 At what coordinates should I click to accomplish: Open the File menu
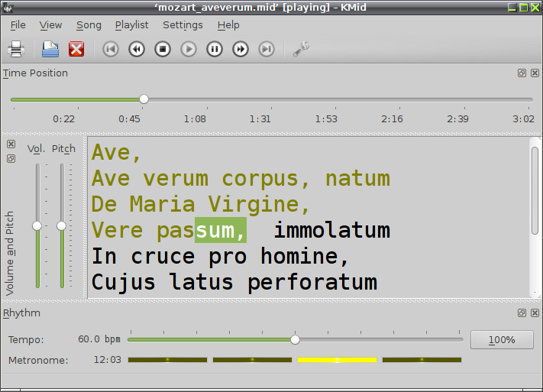click(18, 25)
